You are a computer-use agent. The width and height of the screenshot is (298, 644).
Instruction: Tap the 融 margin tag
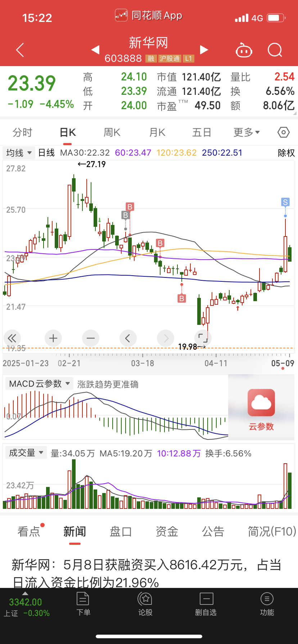(151, 59)
